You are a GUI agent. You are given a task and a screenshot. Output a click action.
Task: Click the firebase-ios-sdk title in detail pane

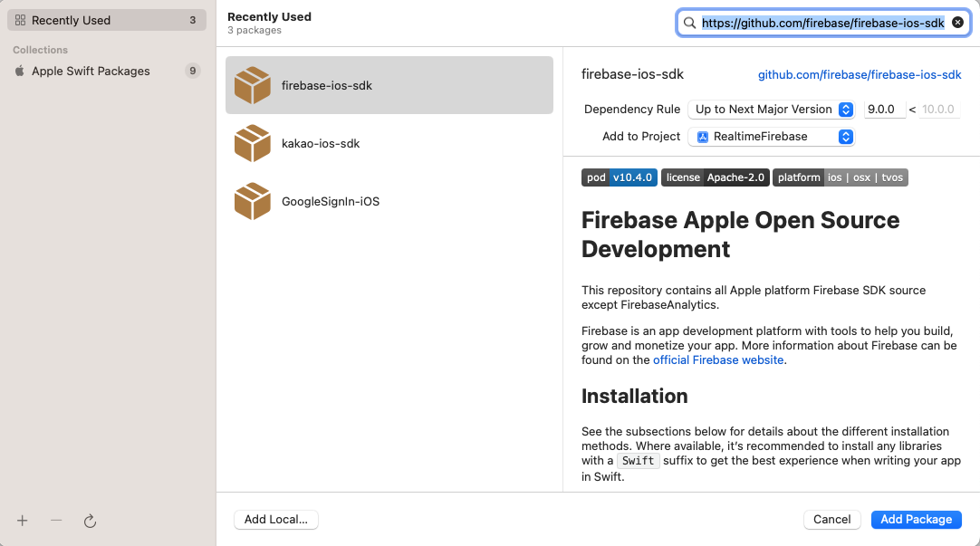tap(632, 74)
